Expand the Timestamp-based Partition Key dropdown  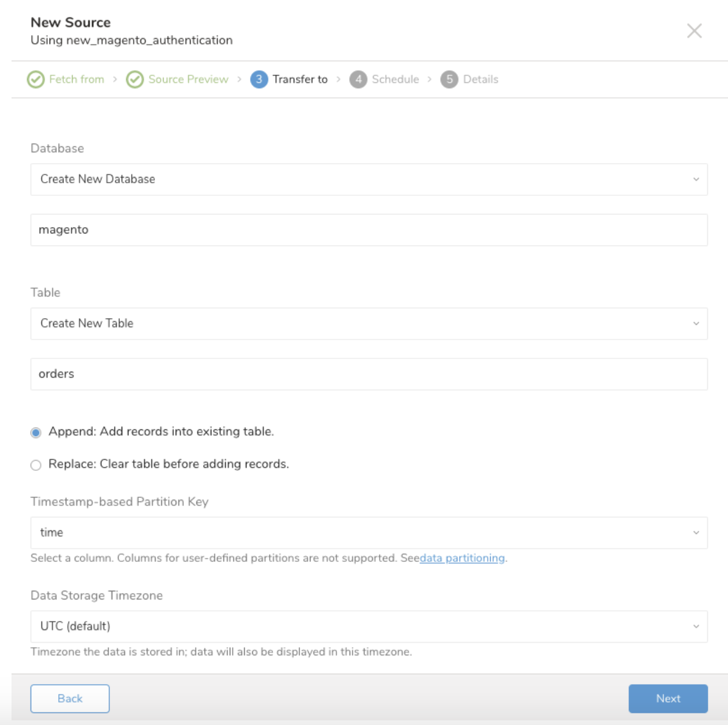369,533
